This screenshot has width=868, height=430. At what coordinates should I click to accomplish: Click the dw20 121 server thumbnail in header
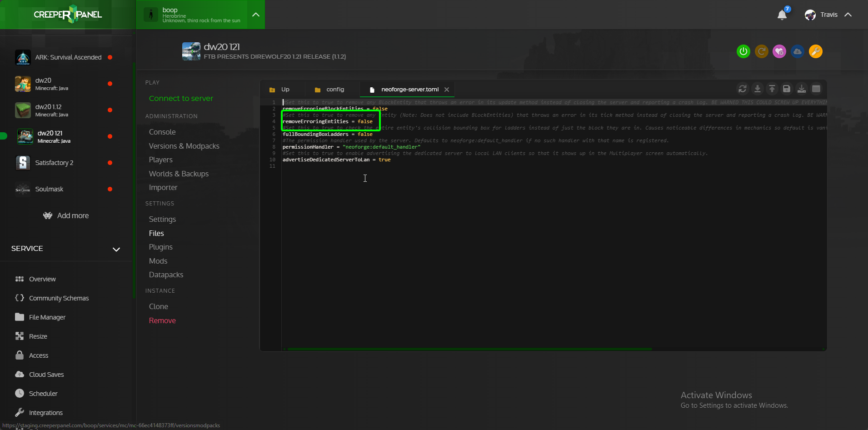[x=191, y=51]
